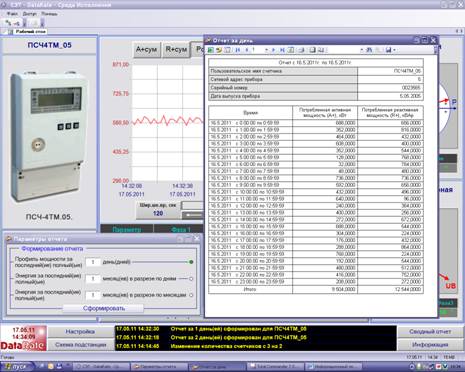The height and width of the screenshot is (372, 465).
Task: Click the день(дней) count input field
Action: (x=93, y=262)
